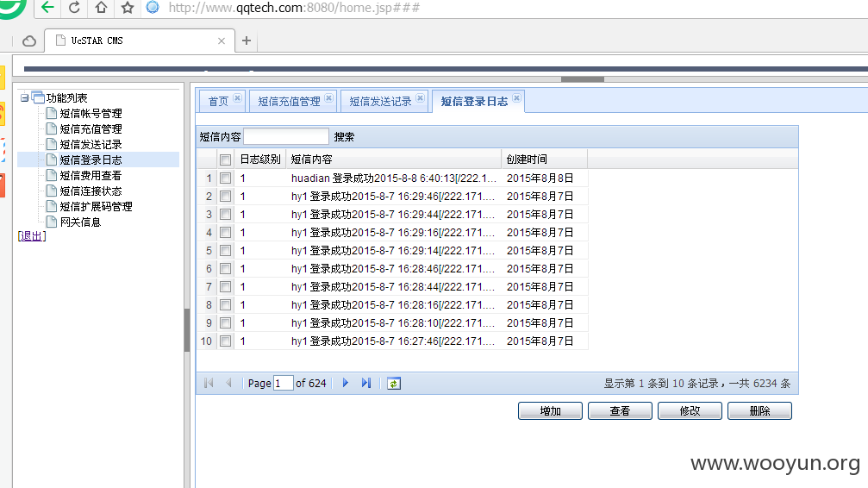
Task: Focus the Page number input
Action: click(283, 384)
